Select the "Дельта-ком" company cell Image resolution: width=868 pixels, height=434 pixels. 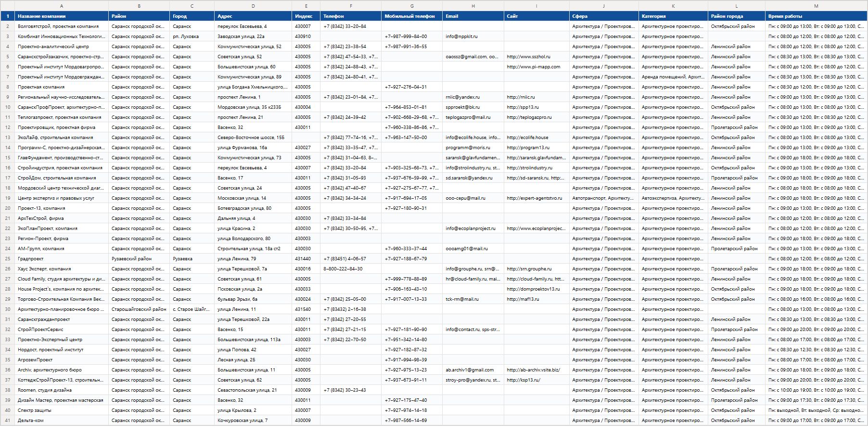[62, 421]
